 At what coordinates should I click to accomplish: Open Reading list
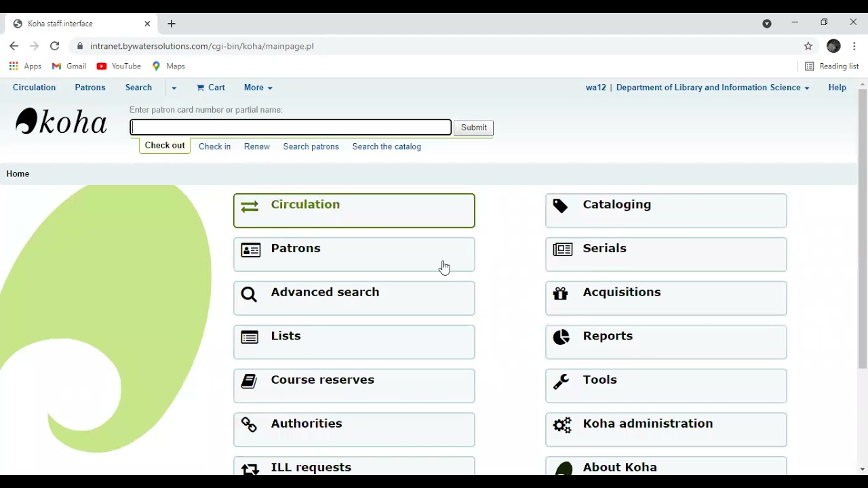click(832, 66)
